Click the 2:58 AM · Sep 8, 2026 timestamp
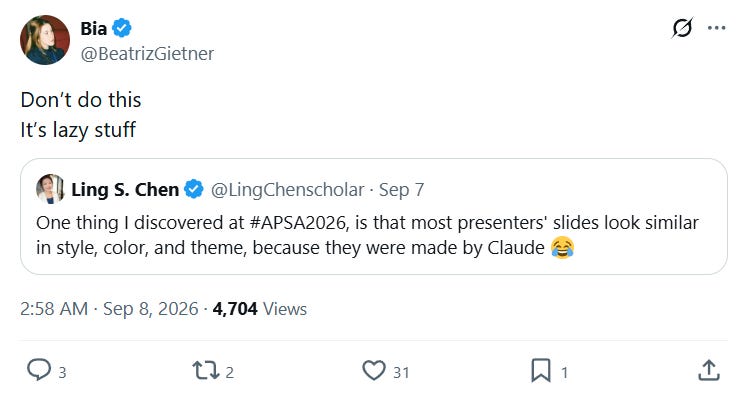Viewport: 748px width, 395px height. click(109, 309)
